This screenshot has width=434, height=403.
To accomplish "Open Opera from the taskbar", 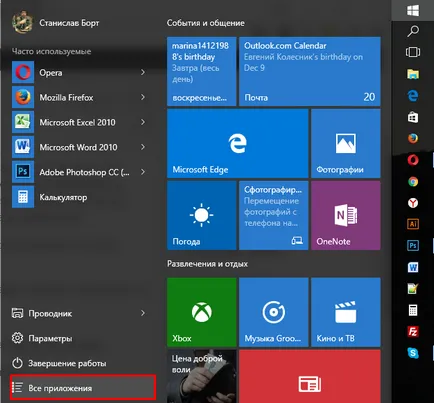I will (413, 160).
